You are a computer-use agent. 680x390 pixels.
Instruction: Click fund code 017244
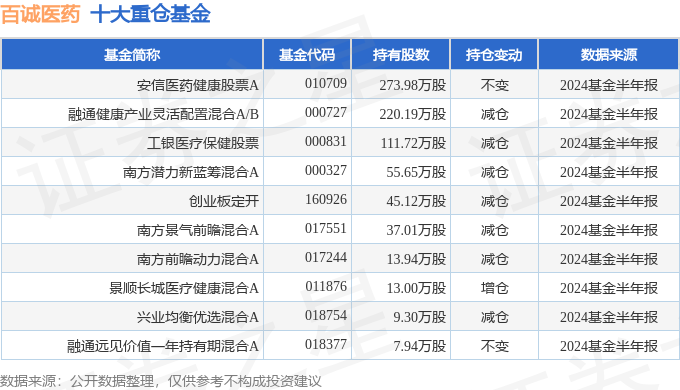pos(326,258)
